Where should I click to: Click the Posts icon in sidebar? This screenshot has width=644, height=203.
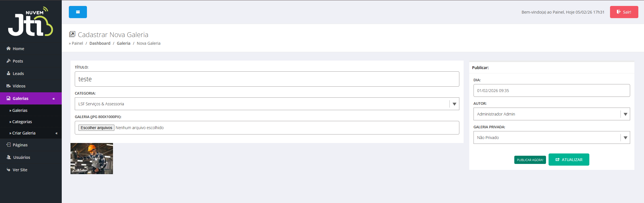click(x=8, y=61)
